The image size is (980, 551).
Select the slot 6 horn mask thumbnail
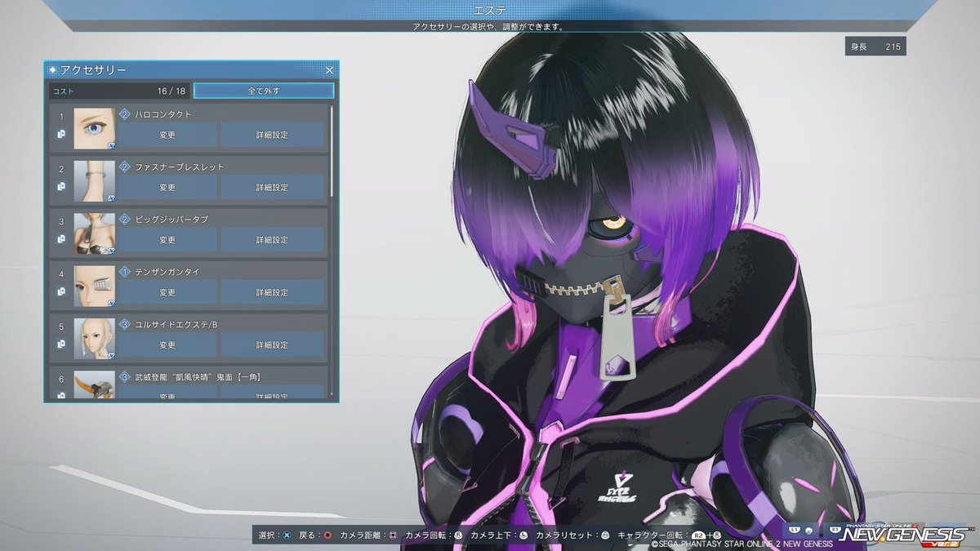pyautogui.click(x=95, y=384)
